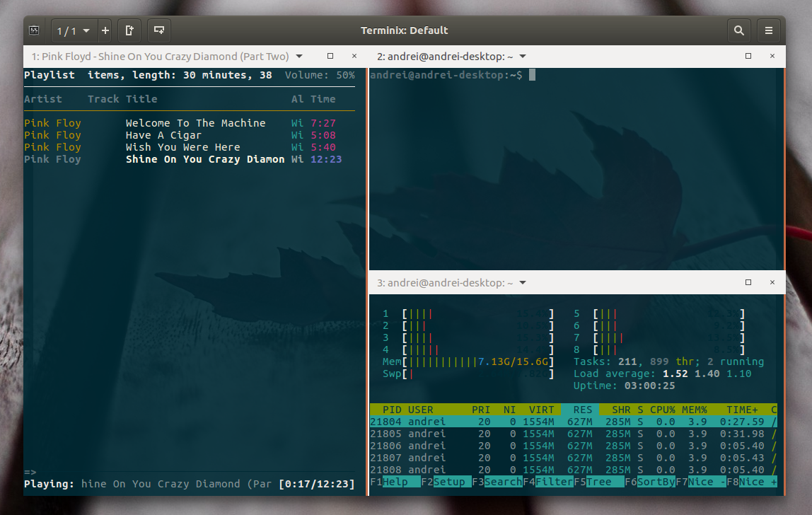Sort htop by MEM% column header

(695, 410)
